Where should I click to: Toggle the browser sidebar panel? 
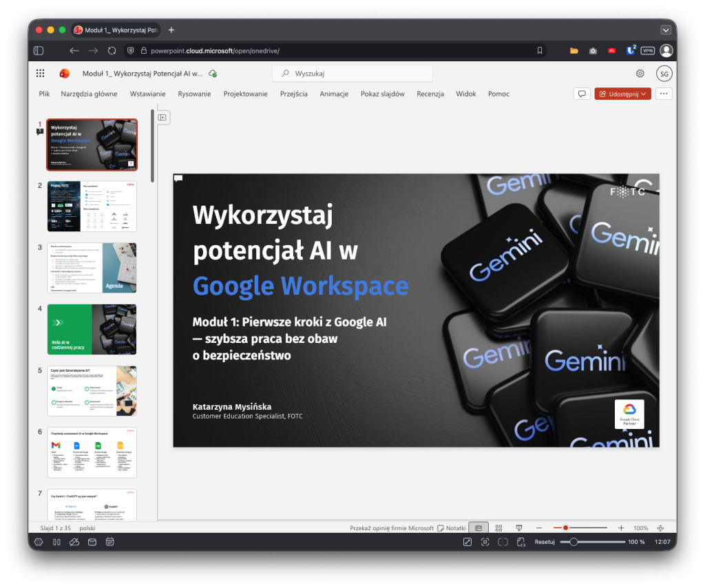click(x=39, y=51)
